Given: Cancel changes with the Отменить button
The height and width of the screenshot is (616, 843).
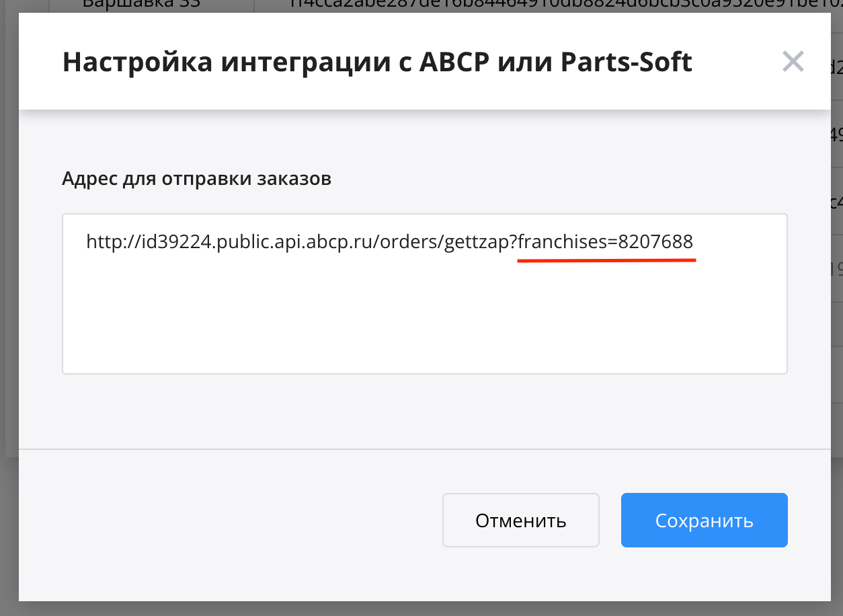Looking at the screenshot, I should click(x=520, y=521).
